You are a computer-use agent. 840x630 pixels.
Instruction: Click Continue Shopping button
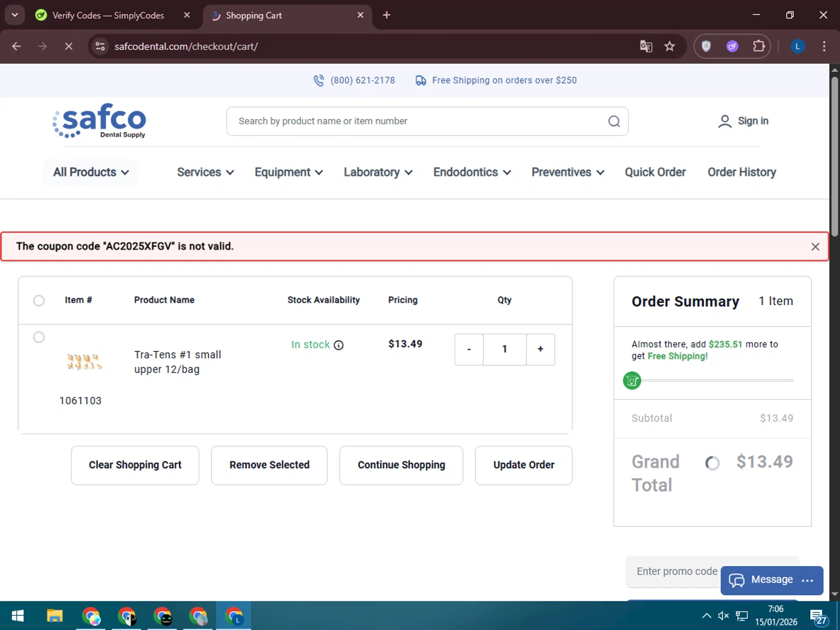click(x=401, y=465)
